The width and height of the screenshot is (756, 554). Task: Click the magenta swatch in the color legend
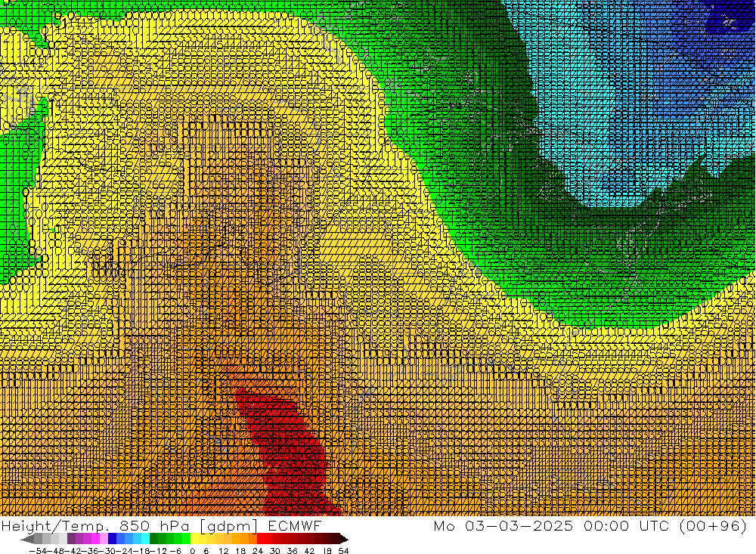click(x=95, y=539)
